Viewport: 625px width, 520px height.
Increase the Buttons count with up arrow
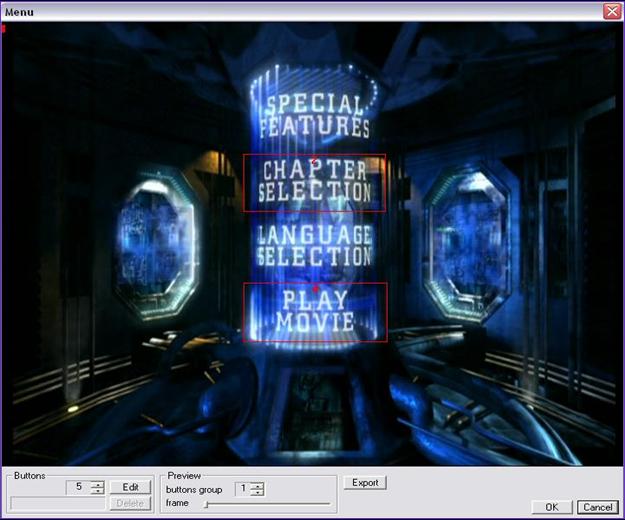97,483
